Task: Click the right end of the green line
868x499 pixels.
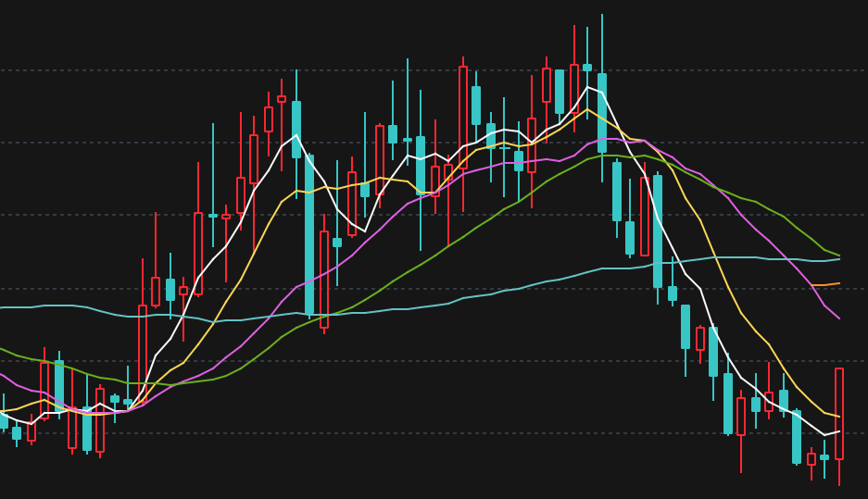Action: tap(839, 256)
